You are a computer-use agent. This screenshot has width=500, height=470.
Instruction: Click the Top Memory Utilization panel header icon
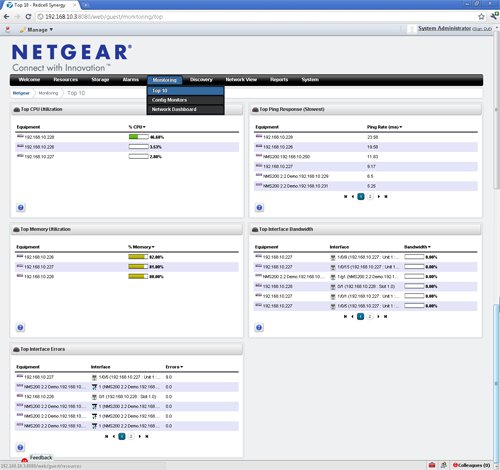click(16, 230)
